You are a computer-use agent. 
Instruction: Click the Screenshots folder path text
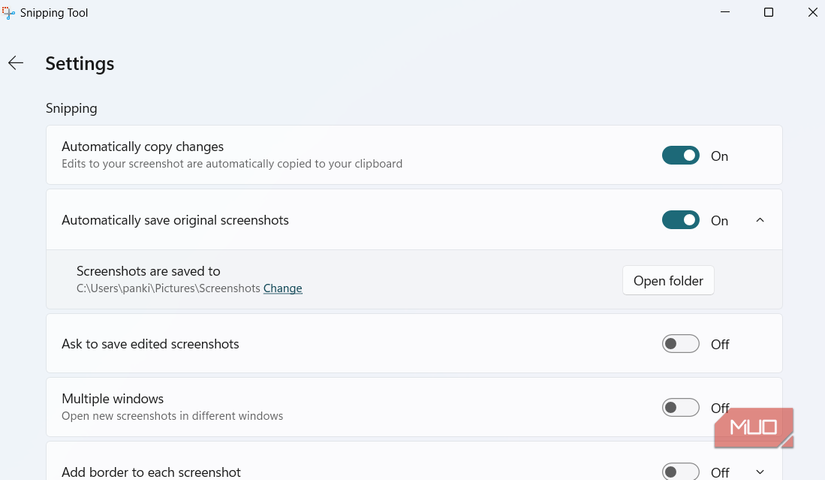pyautogui.click(x=168, y=289)
